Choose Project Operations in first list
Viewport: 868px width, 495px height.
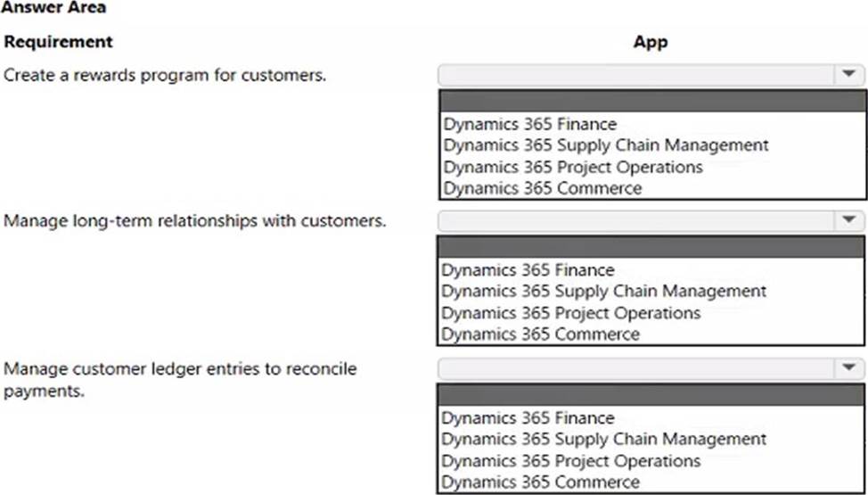point(573,167)
